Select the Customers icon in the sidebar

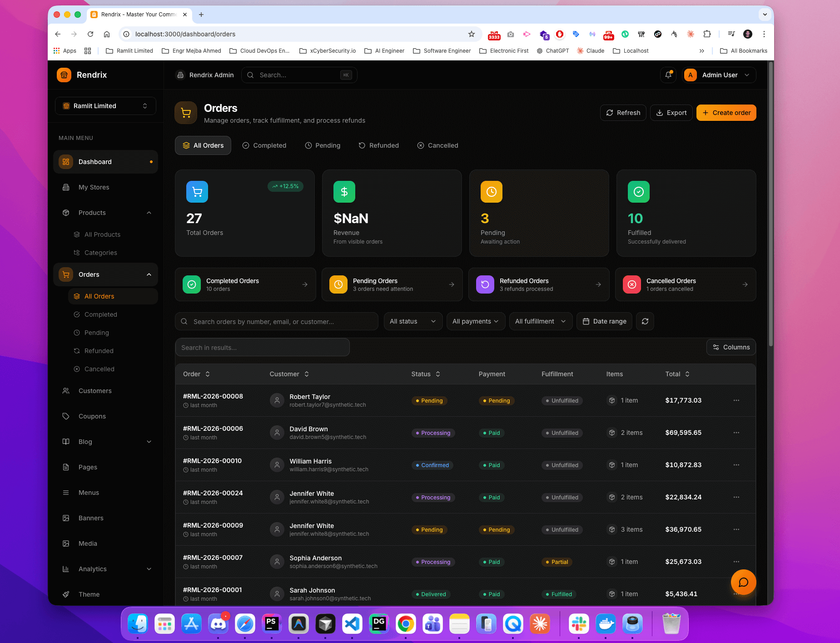pos(66,390)
